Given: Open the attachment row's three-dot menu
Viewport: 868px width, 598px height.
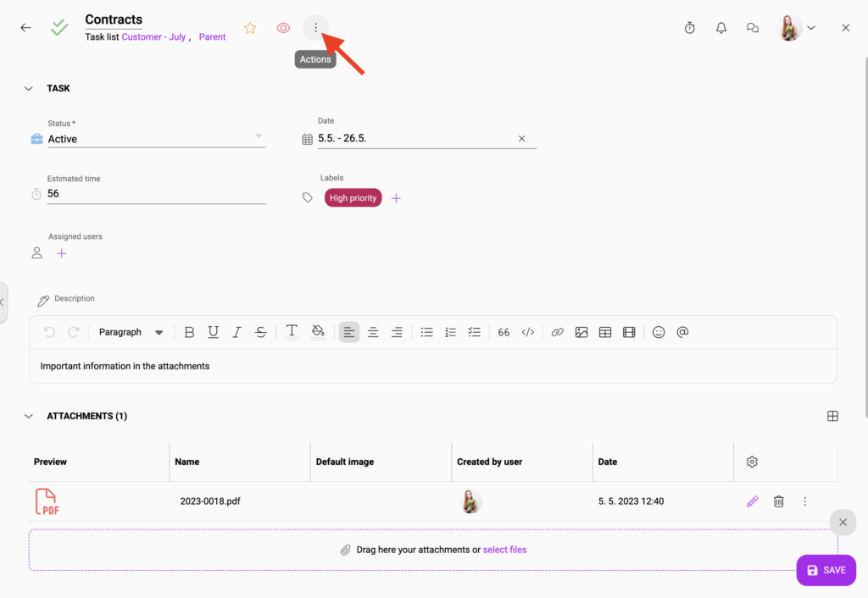Looking at the screenshot, I should point(804,501).
